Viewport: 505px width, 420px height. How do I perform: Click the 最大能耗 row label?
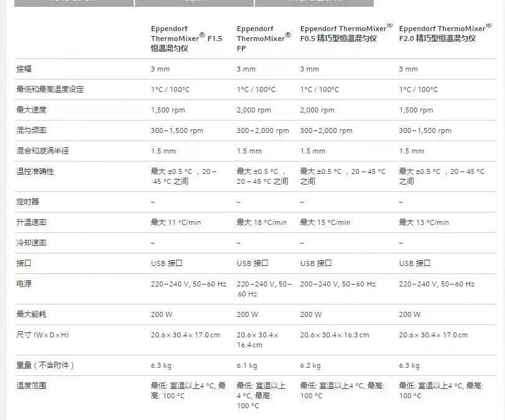click(31, 314)
